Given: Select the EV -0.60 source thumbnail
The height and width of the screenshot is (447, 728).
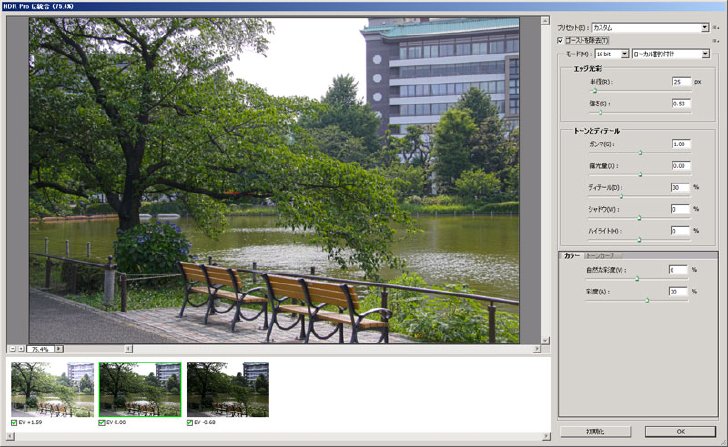Looking at the screenshot, I should point(228,389).
